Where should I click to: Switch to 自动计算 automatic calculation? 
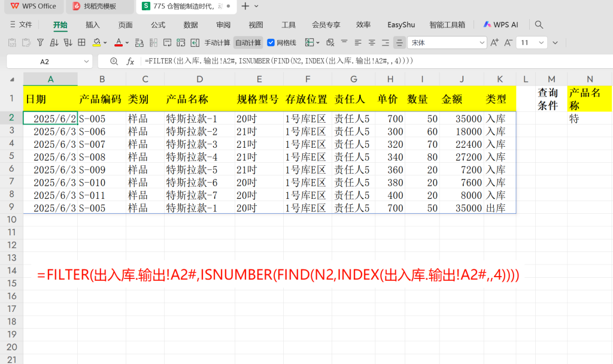pos(248,43)
